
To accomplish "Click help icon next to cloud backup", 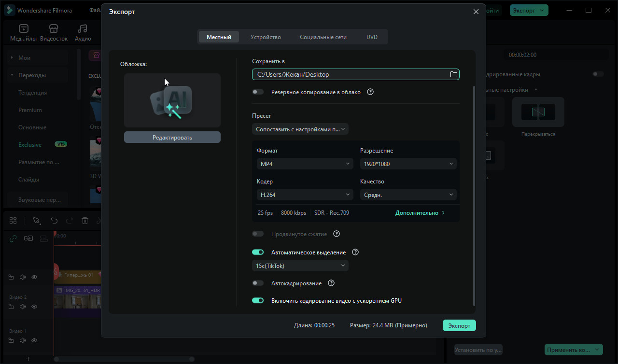I will pyautogui.click(x=370, y=92).
